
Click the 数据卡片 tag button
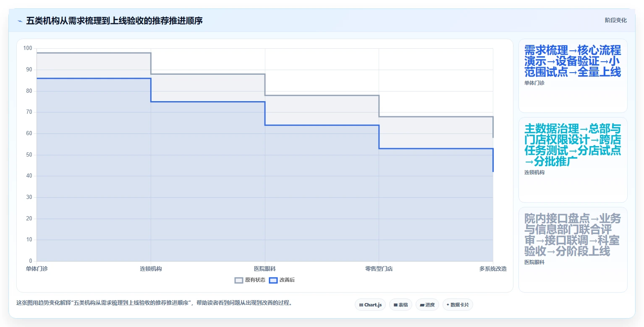[x=458, y=305]
